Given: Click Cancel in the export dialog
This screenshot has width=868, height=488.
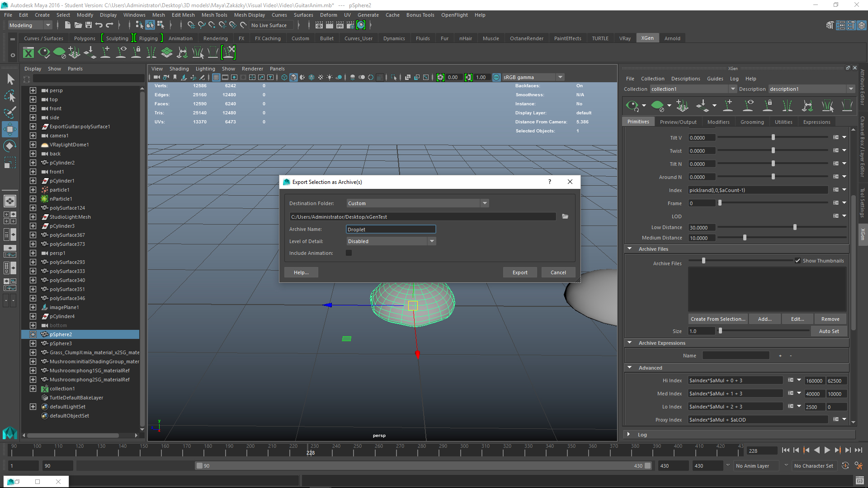Looking at the screenshot, I should (x=558, y=272).
